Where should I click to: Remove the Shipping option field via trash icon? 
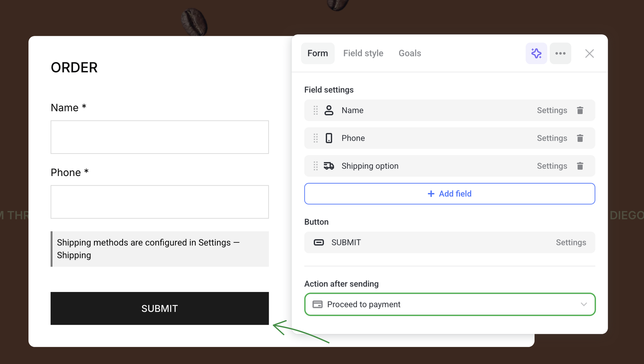coord(580,166)
